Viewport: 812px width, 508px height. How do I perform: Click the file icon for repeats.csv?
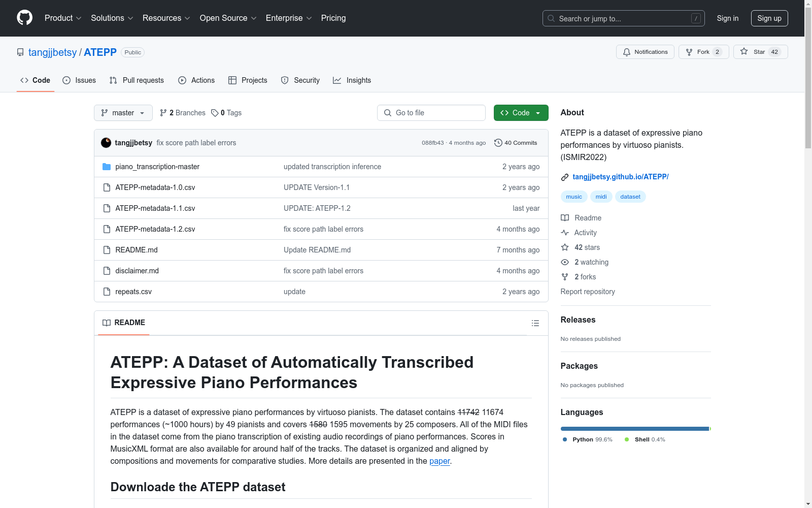click(107, 292)
